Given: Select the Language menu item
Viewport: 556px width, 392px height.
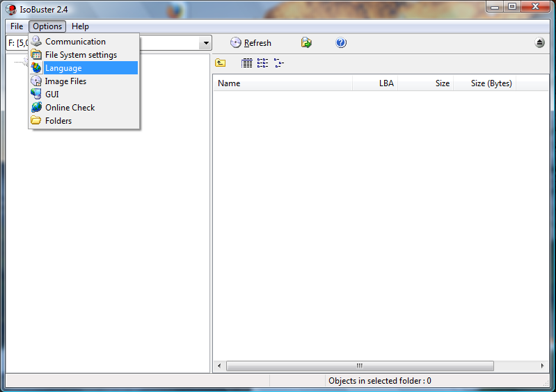Looking at the screenshot, I should pyautogui.click(x=84, y=68).
